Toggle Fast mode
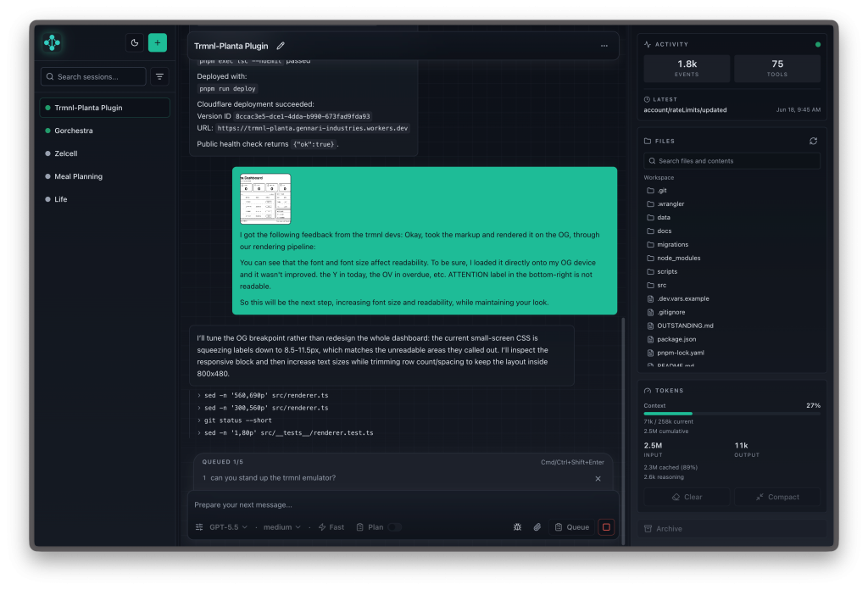 point(331,527)
